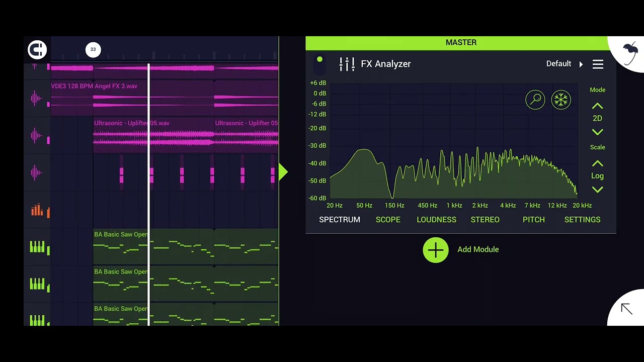The width and height of the screenshot is (644, 362).
Task: Click the 0 dB axis label
Action: click(319, 94)
